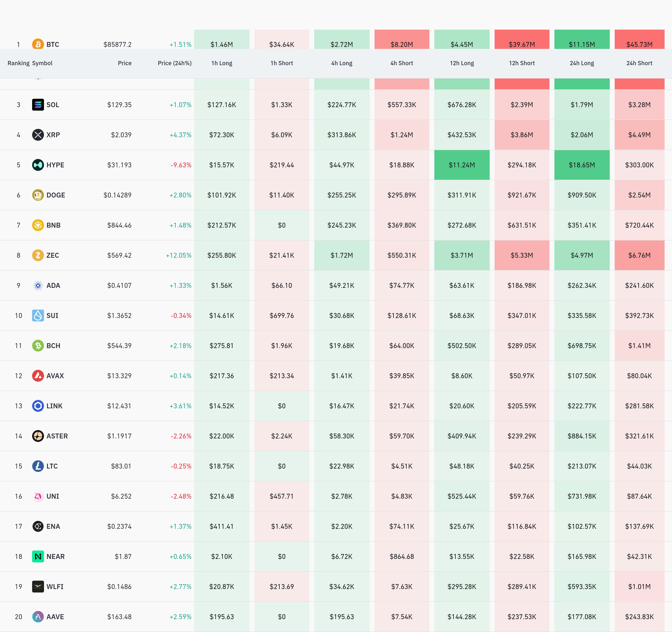Click the SUI droplet icon
The image size is (672, 632).
(38, 316)
